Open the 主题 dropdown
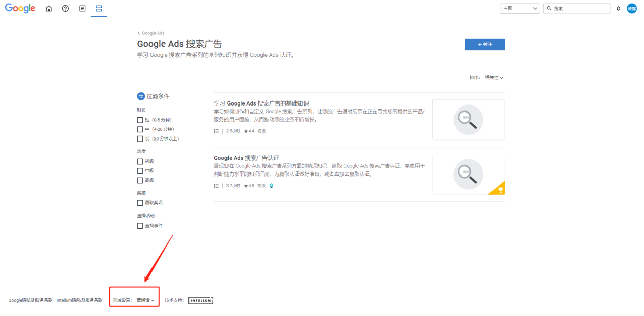This screenshot has height=316, width=644. click(x=520, y=9)
